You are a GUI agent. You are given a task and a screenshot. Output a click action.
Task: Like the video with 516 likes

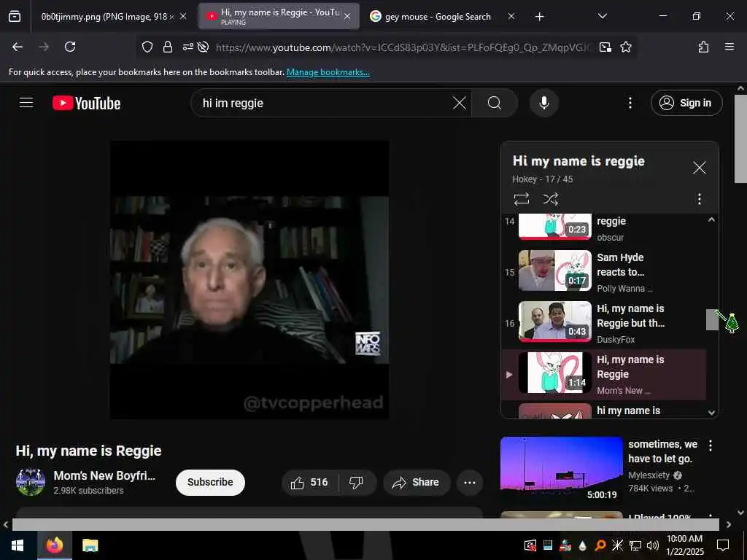(x=309, y=483)
